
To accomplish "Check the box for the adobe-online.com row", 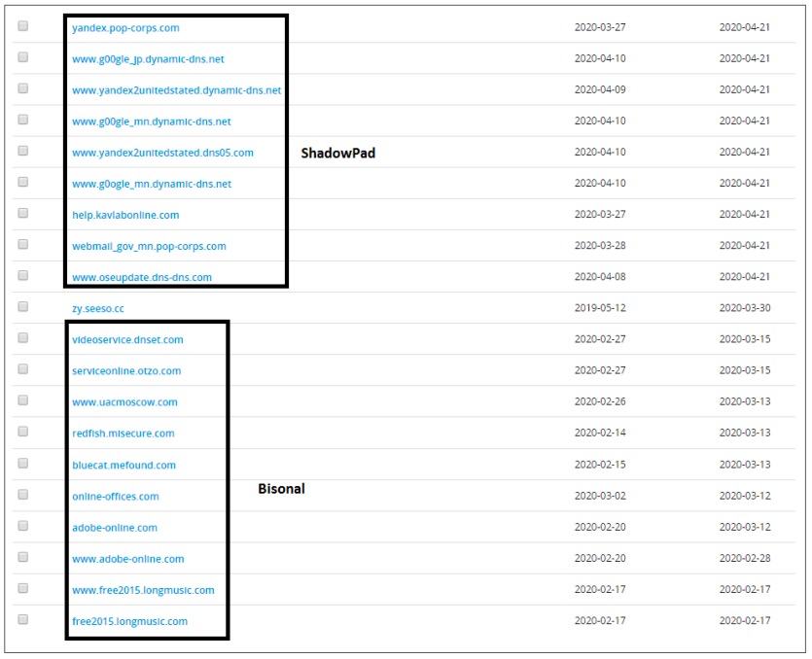I will tap(22, 526).
